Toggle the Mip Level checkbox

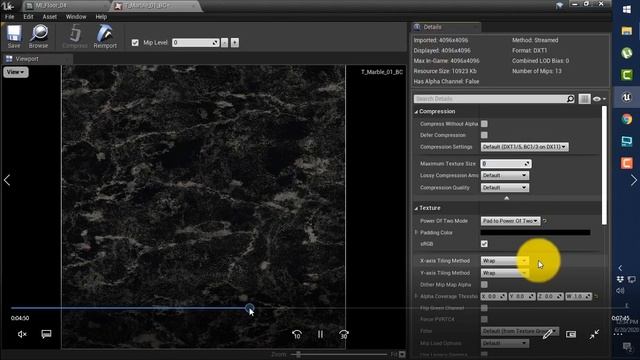coord(135,42)
